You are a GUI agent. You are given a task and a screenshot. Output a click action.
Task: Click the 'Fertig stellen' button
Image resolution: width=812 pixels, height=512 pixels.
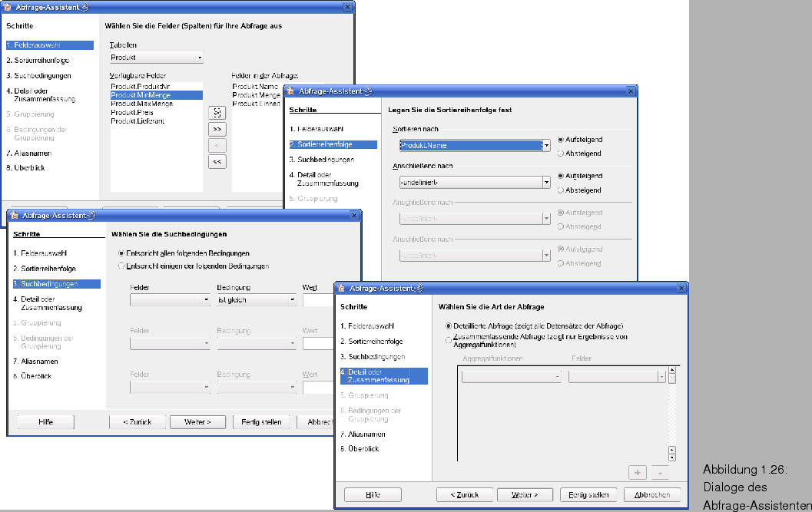point(588,494)
